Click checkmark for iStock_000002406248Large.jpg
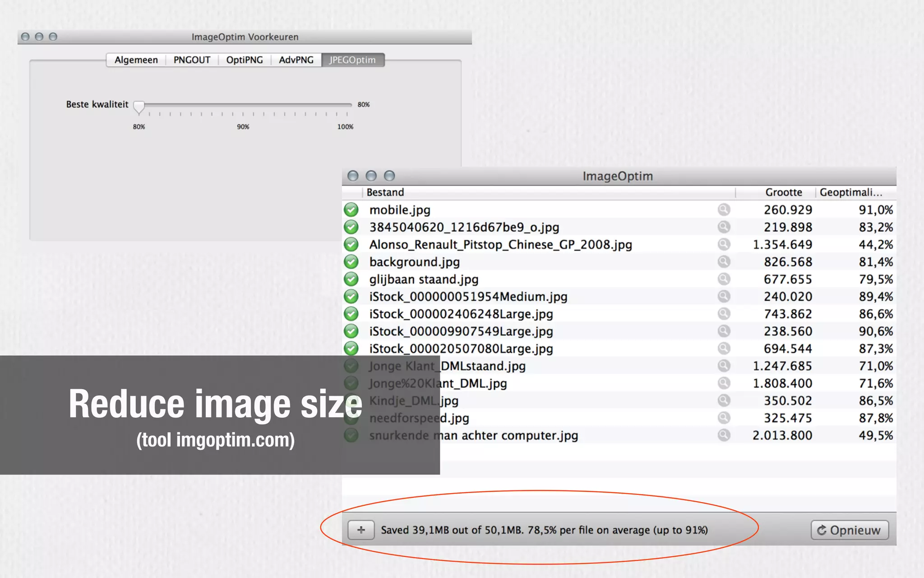924x578 pixels. pyautogui.click(x=351, y=314)
